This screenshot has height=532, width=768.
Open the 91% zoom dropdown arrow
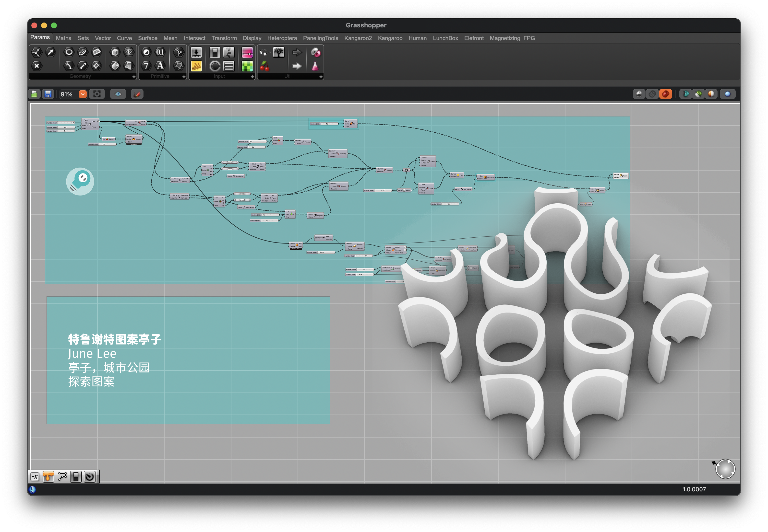[x=82, y=94]
